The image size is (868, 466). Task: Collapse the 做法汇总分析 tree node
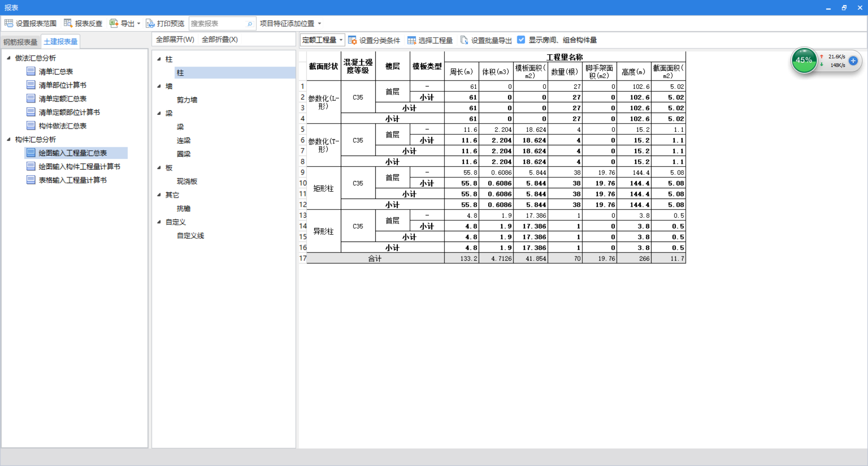click(9, 57)
